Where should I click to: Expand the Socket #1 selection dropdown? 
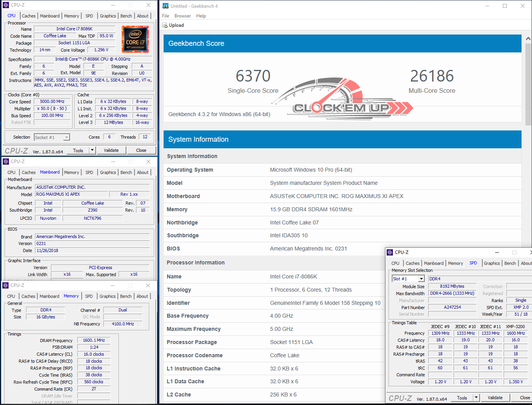pos(66,137)
